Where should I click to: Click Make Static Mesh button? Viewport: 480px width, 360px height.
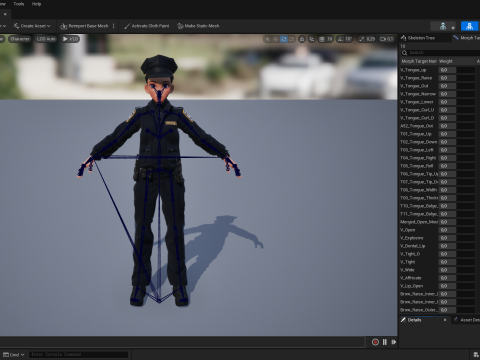point(198,26)
